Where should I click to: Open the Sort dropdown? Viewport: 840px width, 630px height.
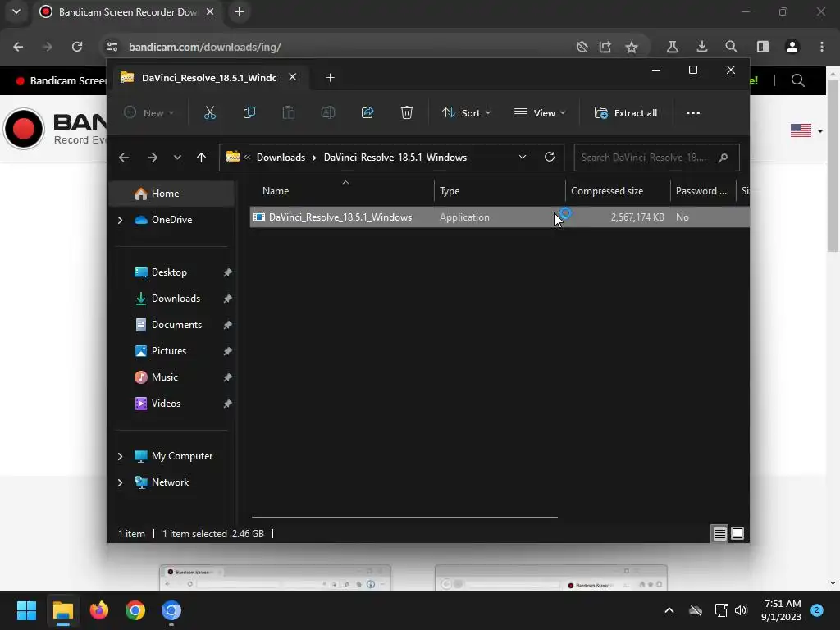point(466,113)
